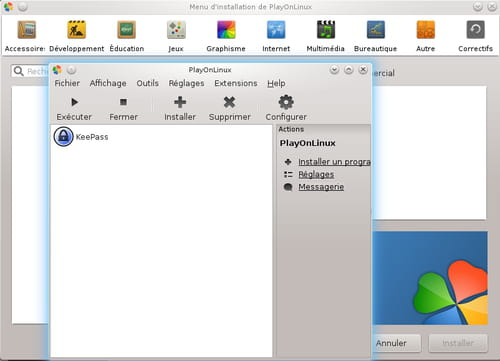This screenshot has height=361, width=500.
Task: Click the Installer un programme link
Action: (334, 162)
